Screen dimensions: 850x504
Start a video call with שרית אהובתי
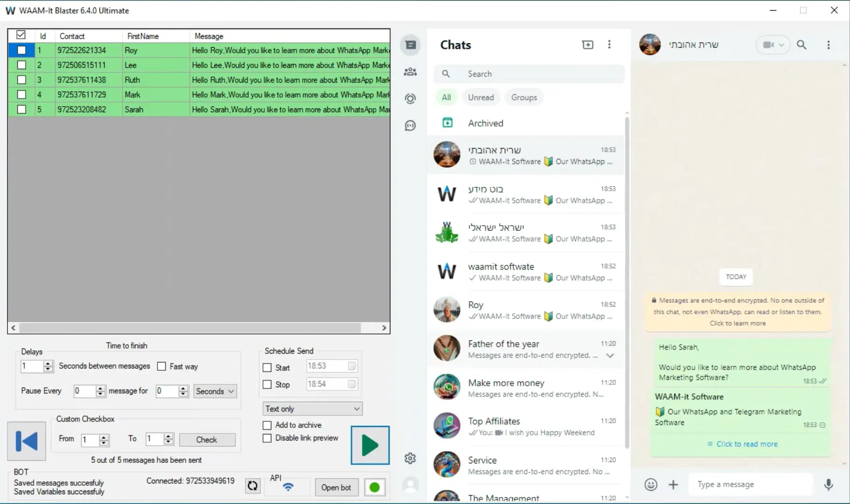(768, 45)
